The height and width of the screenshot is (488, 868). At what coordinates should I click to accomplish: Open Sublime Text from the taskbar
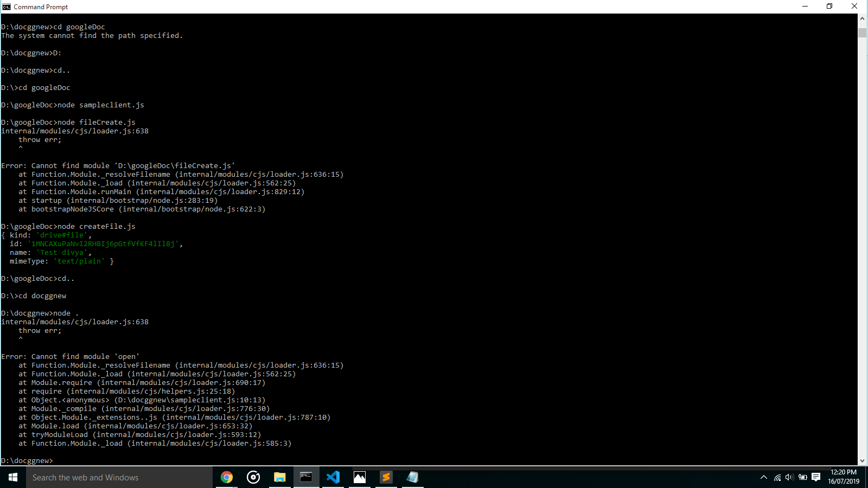pyautogui.click(x=386, y=477)
